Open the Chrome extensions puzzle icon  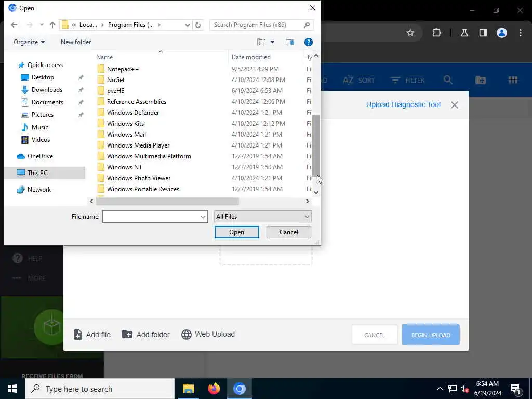[x=436, y=33]
